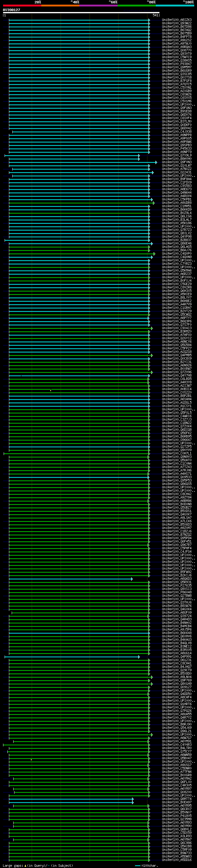Select UniRef100_Q8ILV2 label
Screen dimensions: 197x868
177,233
